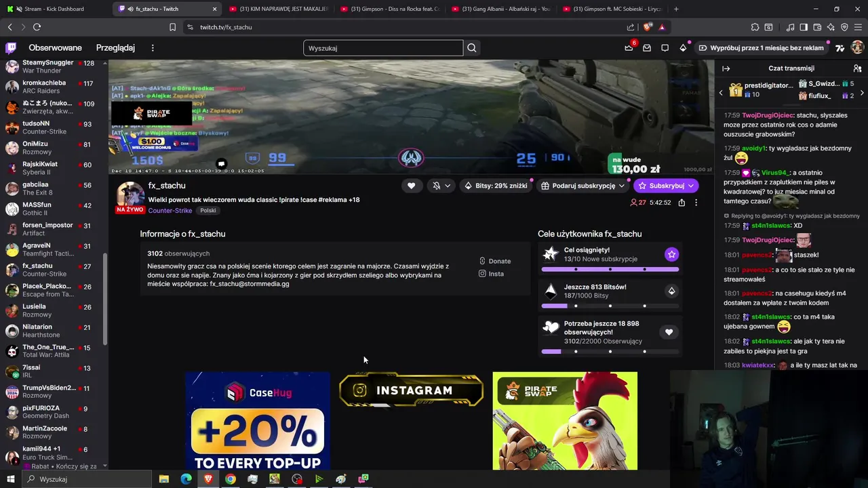Reload the page
The height and width of the screenshot is (488, 868).
click(x=37, y=27)
